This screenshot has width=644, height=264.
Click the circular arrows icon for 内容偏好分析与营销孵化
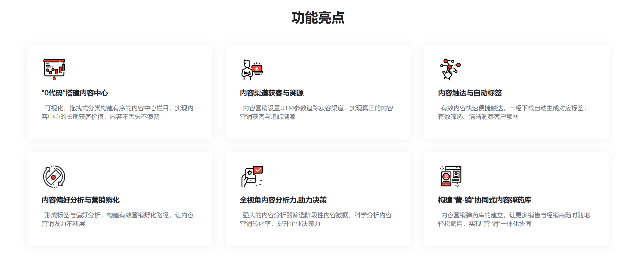click(54, 177)
